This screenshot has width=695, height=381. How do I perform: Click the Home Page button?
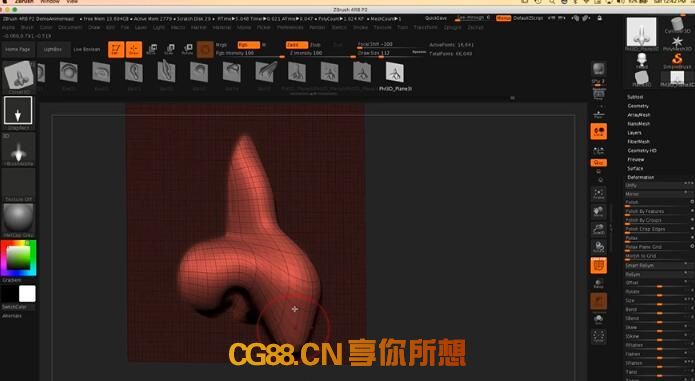tap(18, 49)
